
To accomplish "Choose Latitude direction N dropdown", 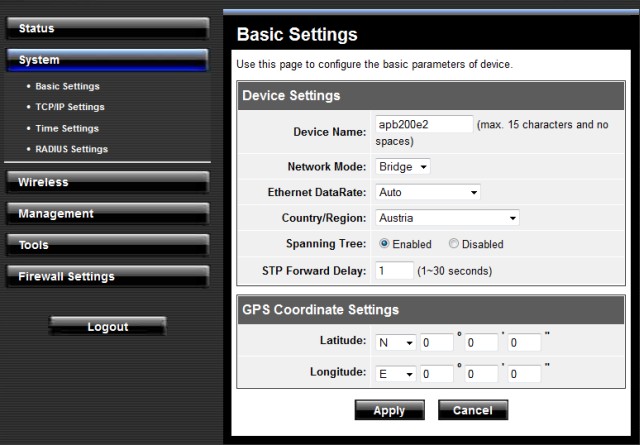I will [396, 343].
